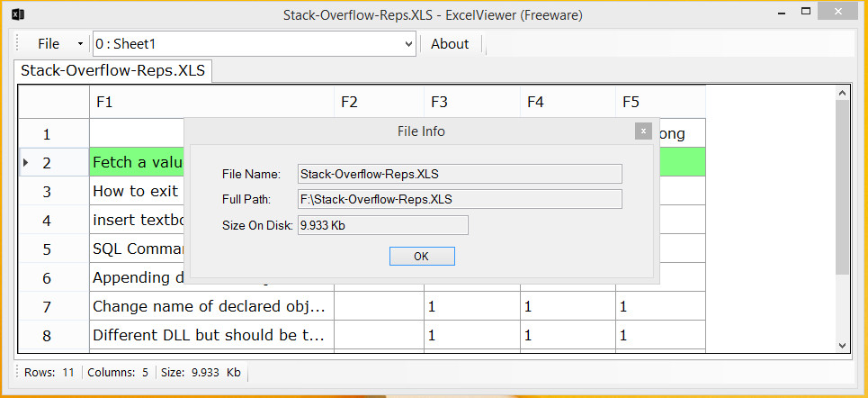Click the ExcelViewer app icon in title bar
Screen dimensions: 868x398
[x=18, y=15]
